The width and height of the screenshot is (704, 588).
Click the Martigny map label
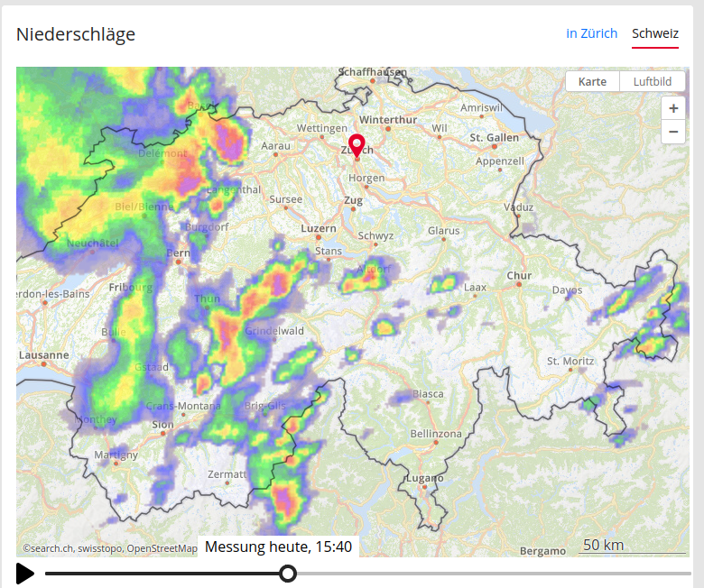[x=116, y=455]
